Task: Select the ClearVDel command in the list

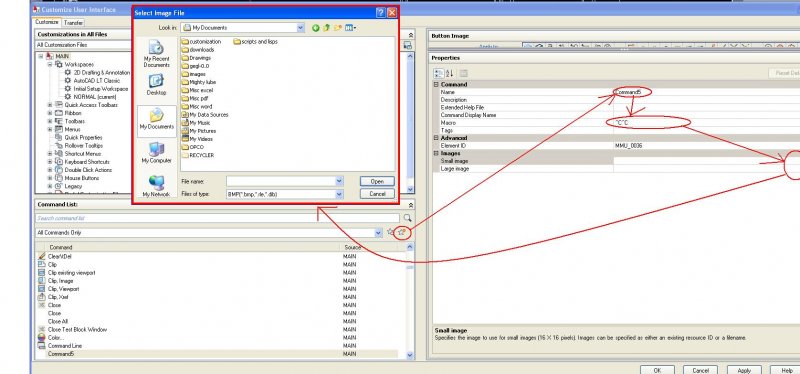Action: point(59,257)
